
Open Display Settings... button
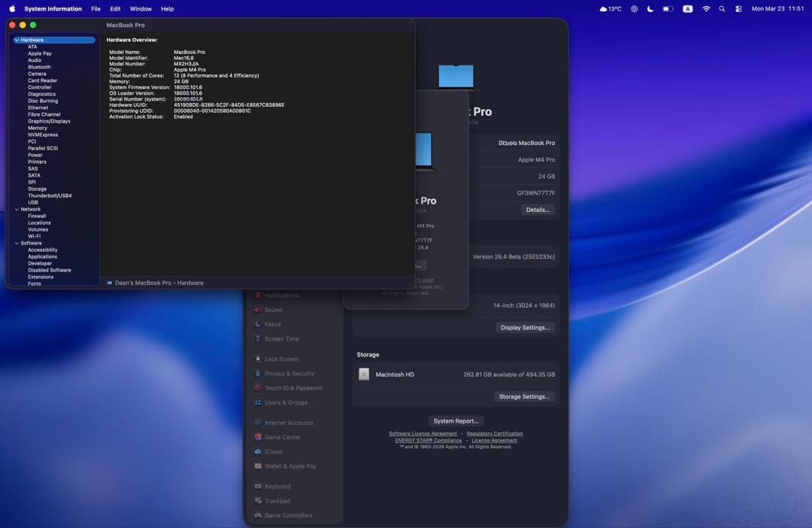525,327
